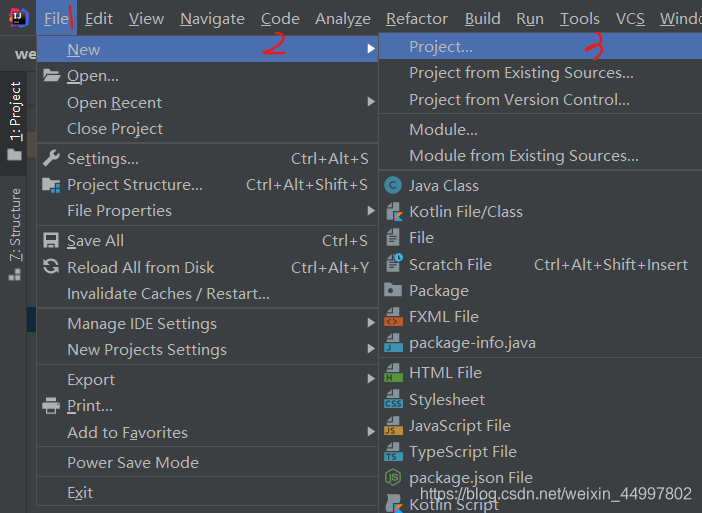Choose Exit from the File menu

click(x=207, y=492)
